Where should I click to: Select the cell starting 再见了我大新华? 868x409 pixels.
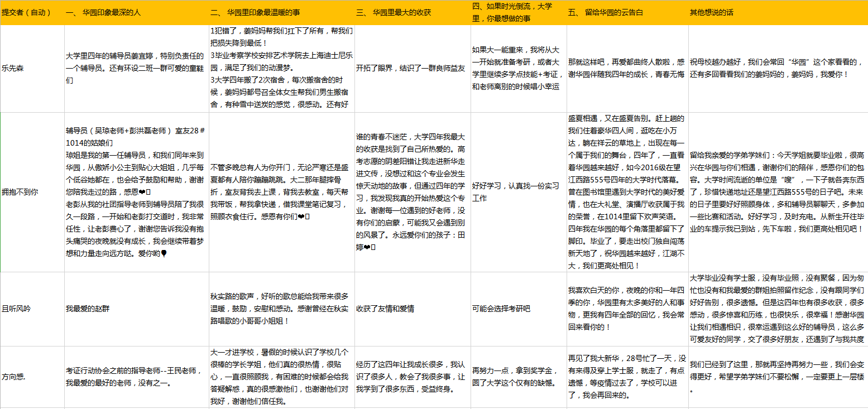627,377
